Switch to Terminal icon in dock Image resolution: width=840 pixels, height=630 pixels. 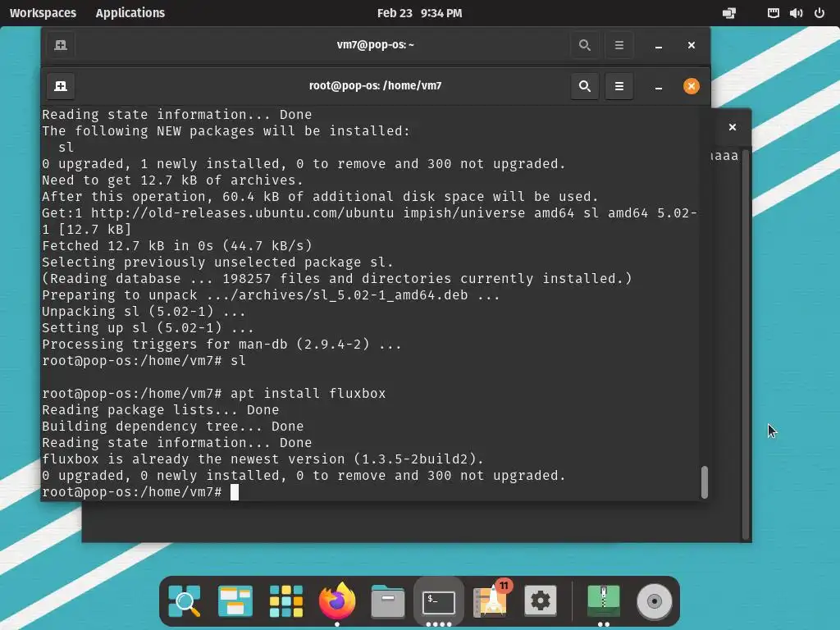[439, 601]
